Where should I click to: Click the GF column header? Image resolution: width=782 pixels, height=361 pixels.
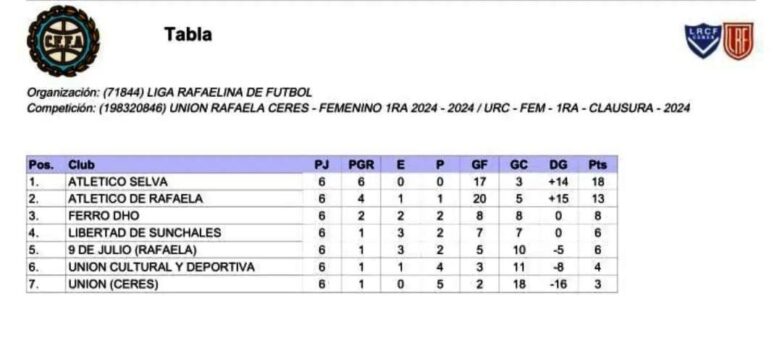coord(479,165)
